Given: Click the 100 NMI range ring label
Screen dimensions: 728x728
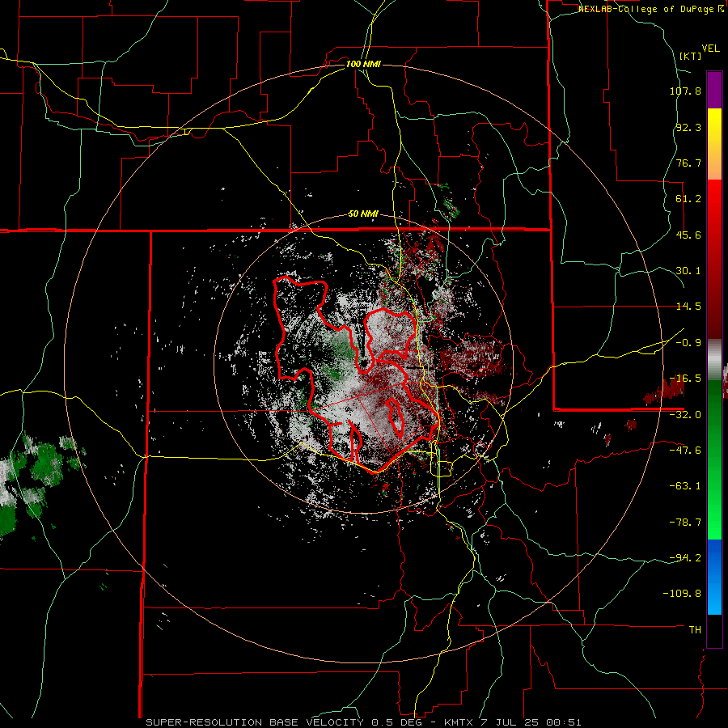Looking at the screenshot, I should click(x=363, y=64).
